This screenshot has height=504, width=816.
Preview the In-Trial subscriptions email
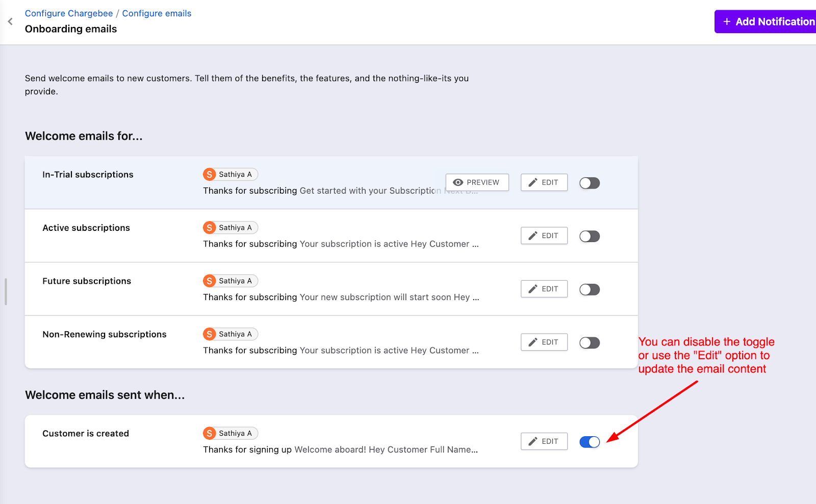[477, 182]
